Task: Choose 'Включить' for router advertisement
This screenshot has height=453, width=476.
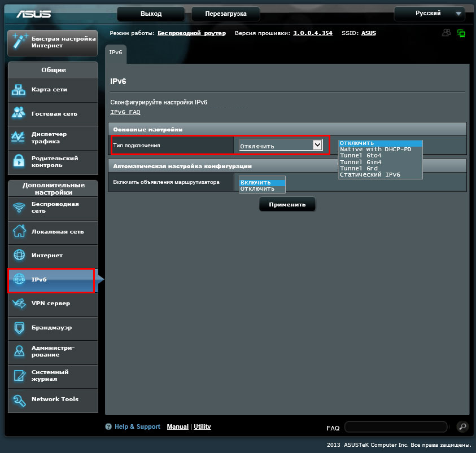Action: pyautogui.click(x=256, y=182)
